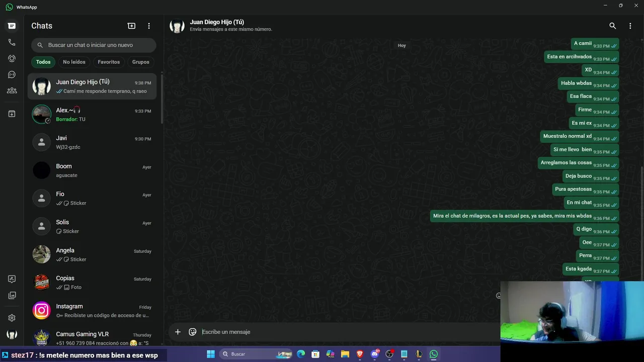Click taskbar Buscar search box
The height and width of the screenshot is (362, 644).
(x=257, y=354)
